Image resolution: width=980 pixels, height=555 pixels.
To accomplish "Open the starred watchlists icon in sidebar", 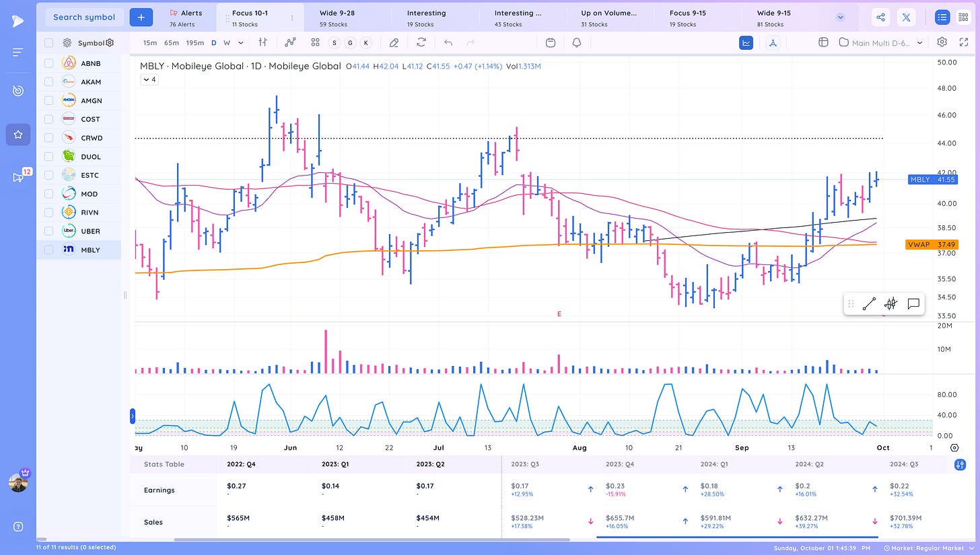I will (18, 135).
